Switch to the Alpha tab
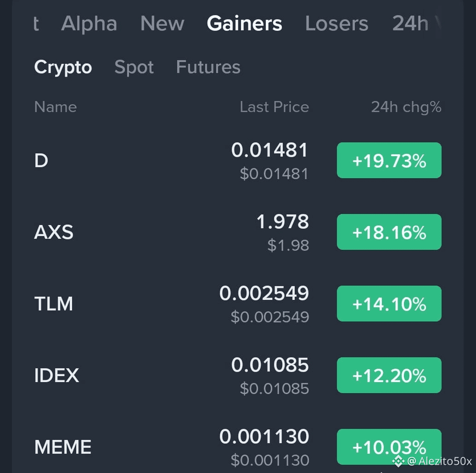Screen dimensions: 476x473 click(x=89, y=23)
